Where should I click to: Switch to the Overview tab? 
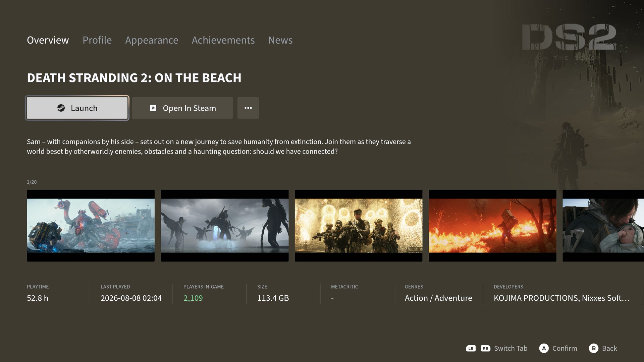[48, 40]
